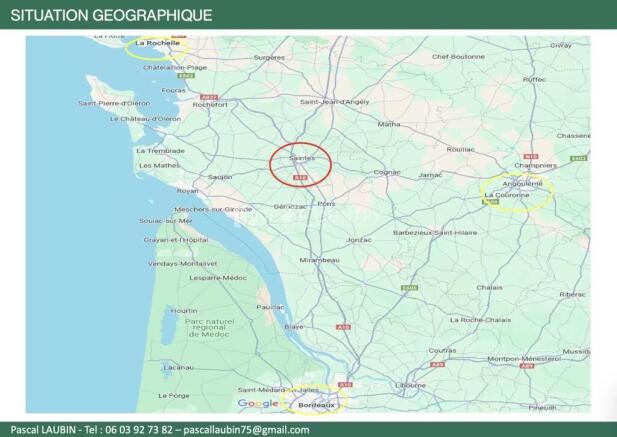Click the Bordeaux city label

point(316,405)
